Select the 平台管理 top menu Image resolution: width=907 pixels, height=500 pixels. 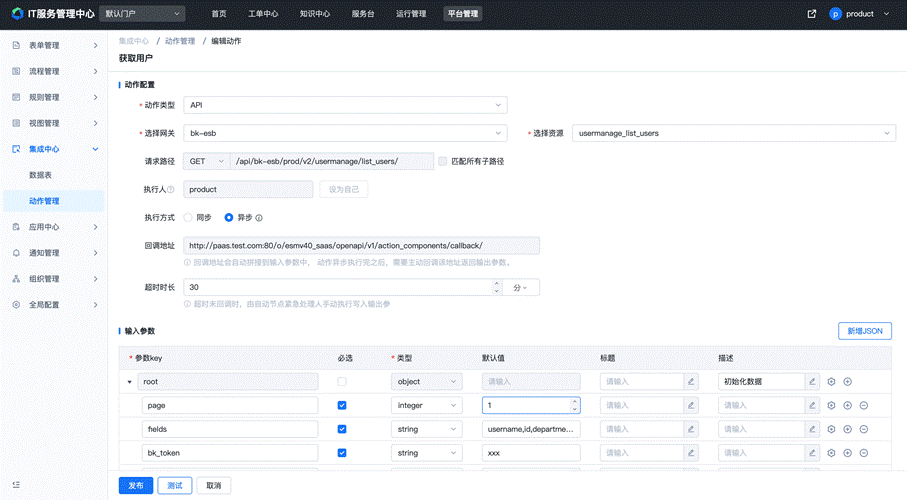[x=463, y=14]
